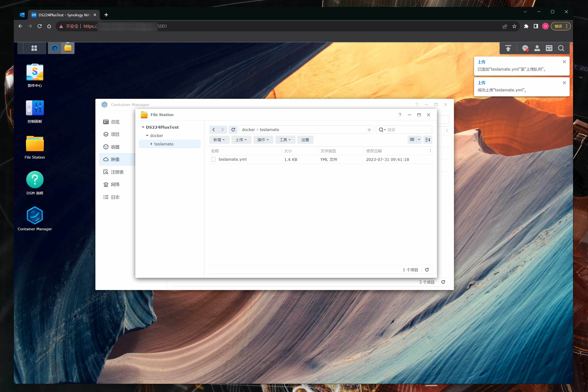Screen dimensions: 588x392
Task: Toggle the sort order icon
Action: pos(428,140)
